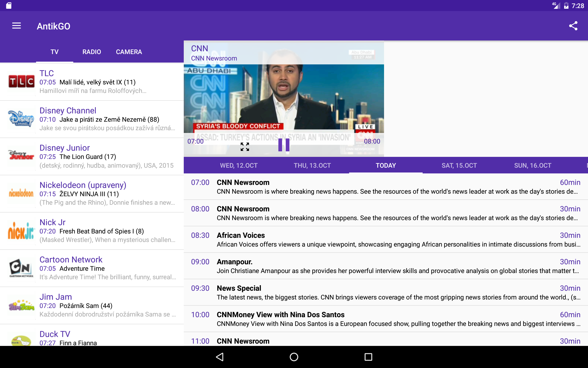Select the 11:00 CNN Newsroom program
Image resolution: width=588 pixels, height=368 pixels.
pyautogui.click(x=386, y=339)
